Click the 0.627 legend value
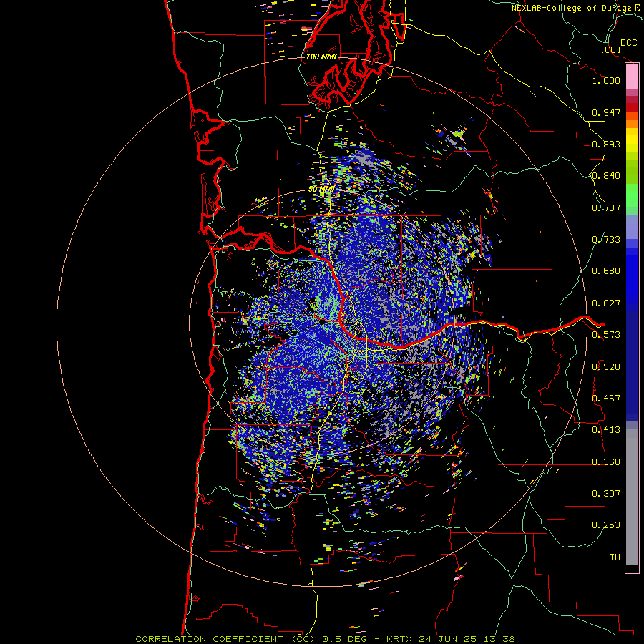 tap(606, 303)
